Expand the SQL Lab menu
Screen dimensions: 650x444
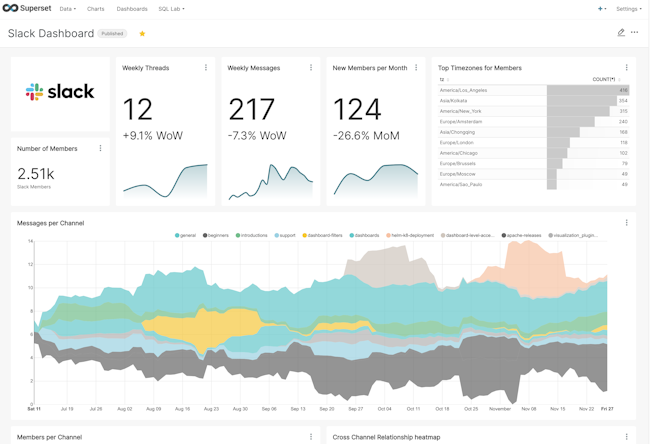171,9
